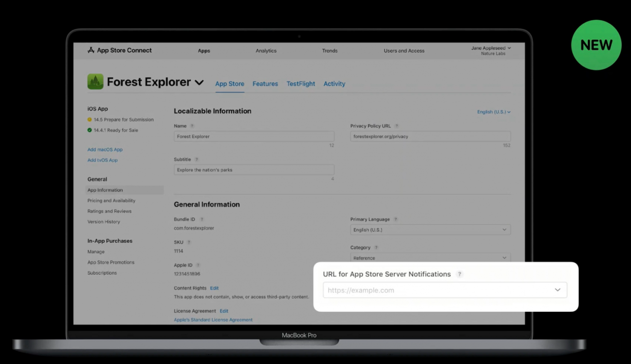Screen dimensions: 631x364
Task: Click the Add macOS App link
Action: pos(105,150)
